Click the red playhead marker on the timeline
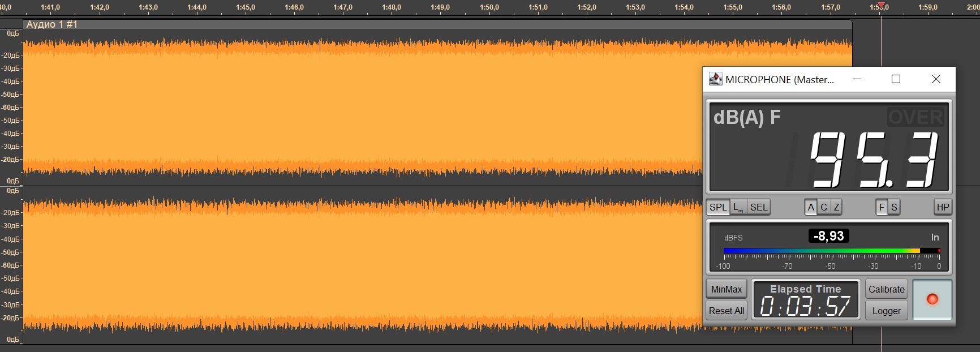980x352 pixels. tap(881, 6)
